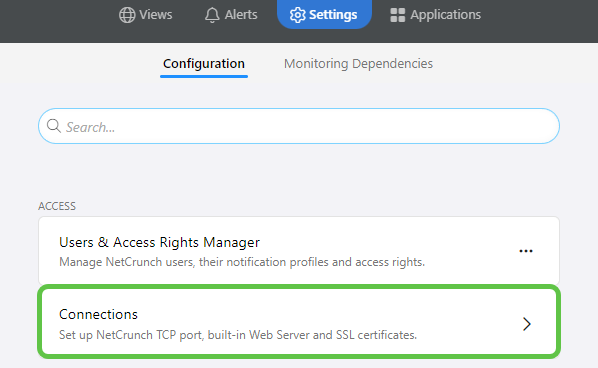Click the ACCESS section heading text
The width and height of the screenshot is (598, 368).
pos(57,206)
